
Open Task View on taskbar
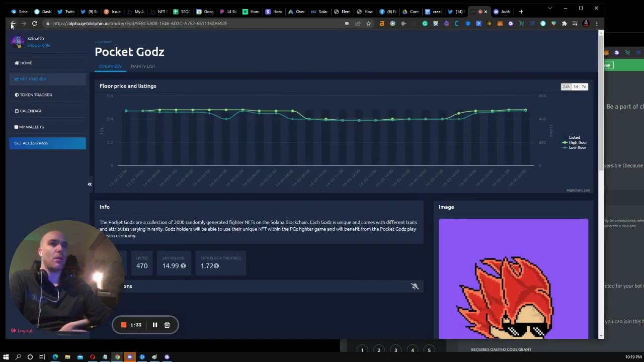coord(42,357)
